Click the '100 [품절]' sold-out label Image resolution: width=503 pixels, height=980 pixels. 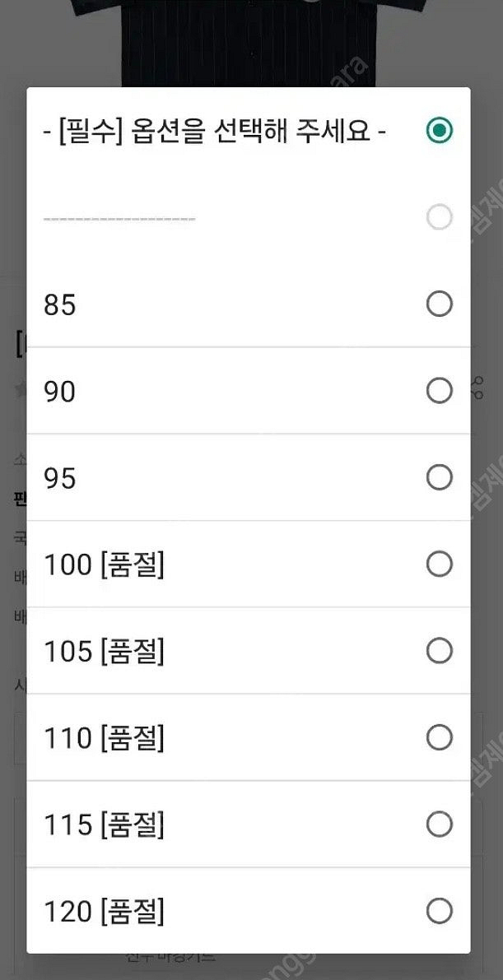click(x=104, y=565)
